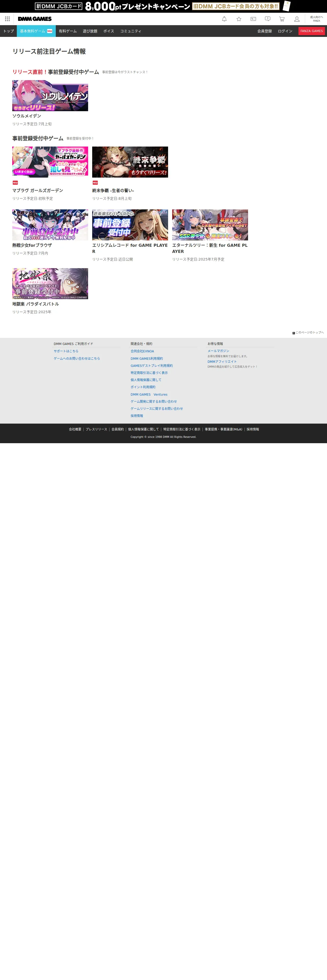Open 事業提携・事業譲渡(M&A) link
327x980 pixels.
coord(223,429)
